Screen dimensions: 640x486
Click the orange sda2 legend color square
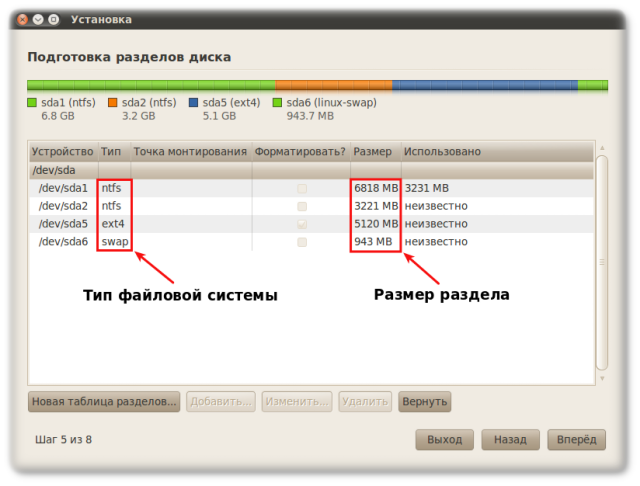click(113, 102)
